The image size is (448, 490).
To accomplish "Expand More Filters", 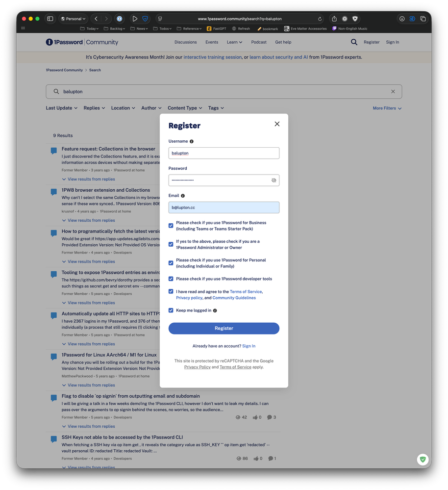I will pyautogui.click(x=387, y=108).
